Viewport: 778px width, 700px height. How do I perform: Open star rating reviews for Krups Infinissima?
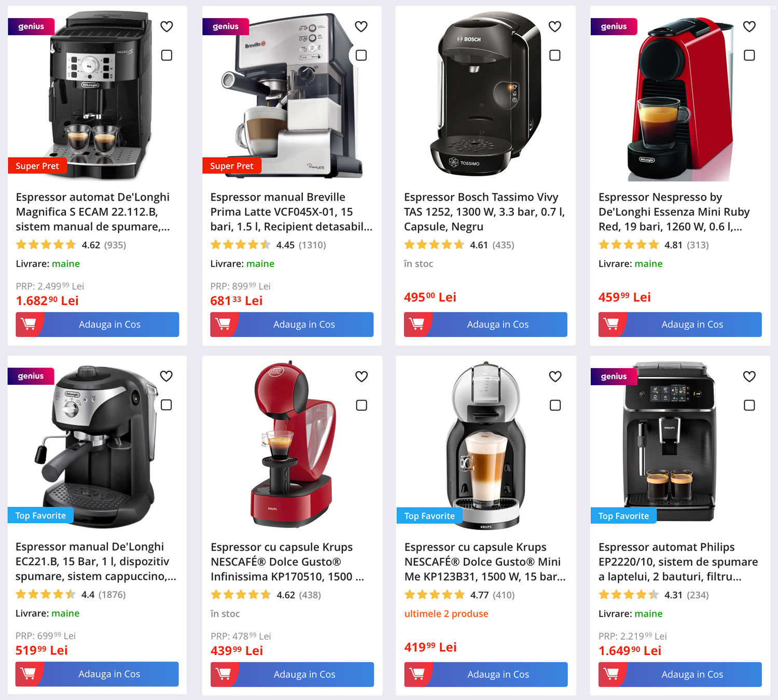tap(241, 595)
